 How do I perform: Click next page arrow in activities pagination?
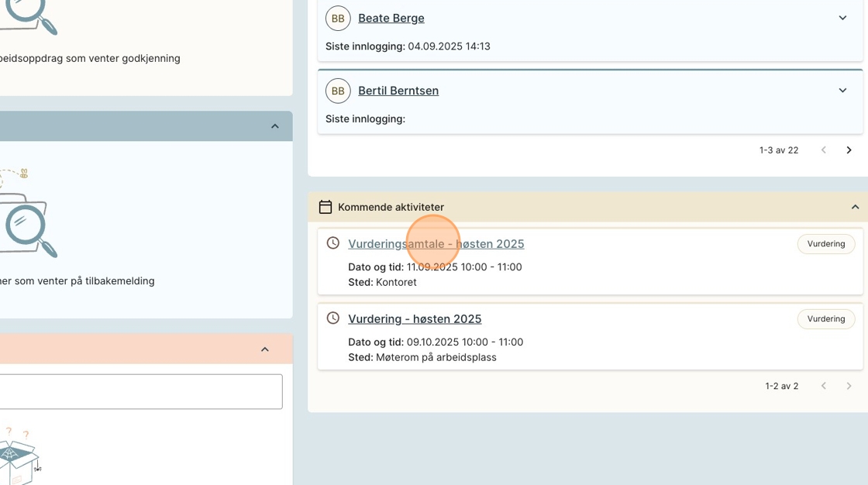(x=849, y=386)
